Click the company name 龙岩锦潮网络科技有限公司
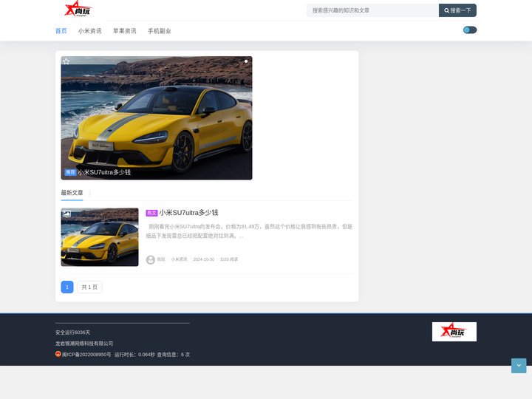 click(84, 344)
